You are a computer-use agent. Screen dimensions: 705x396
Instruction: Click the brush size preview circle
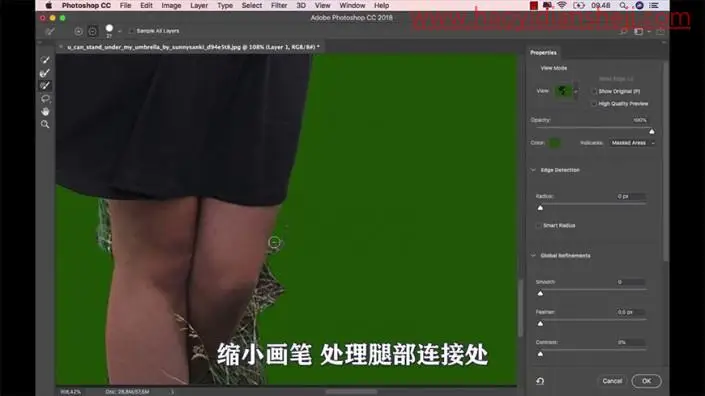[x=109, y=29]
